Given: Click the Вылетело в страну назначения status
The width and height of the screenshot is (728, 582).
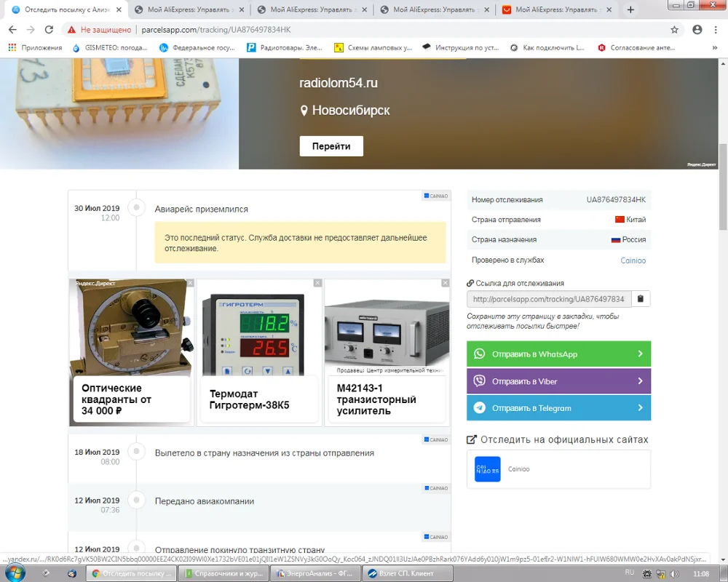Looking at the screenshot, I should click(264, 453).
